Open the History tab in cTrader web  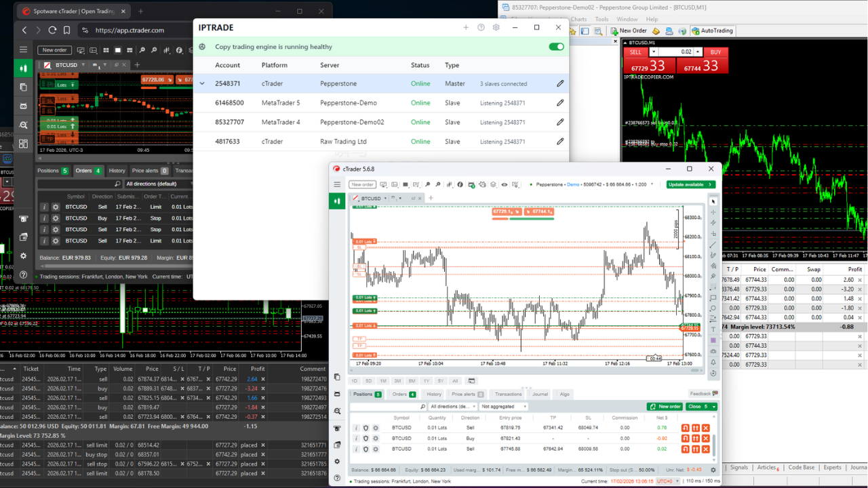117,171
